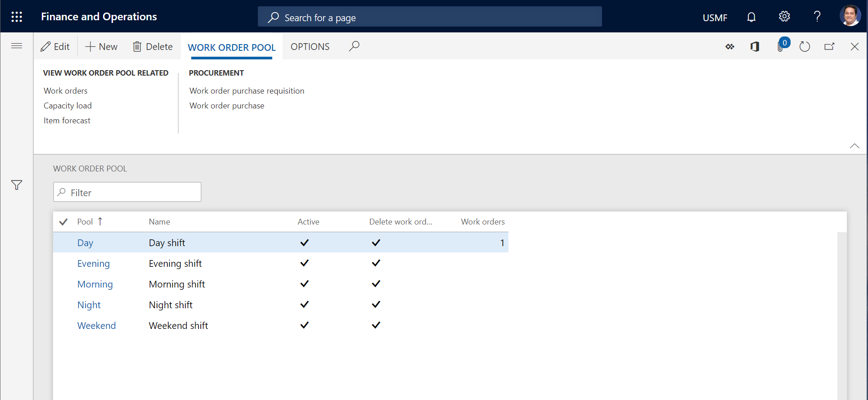Viewport: 868px width, 400px height.
Task: Click the grid Filter input field
Action: (127, 192)
